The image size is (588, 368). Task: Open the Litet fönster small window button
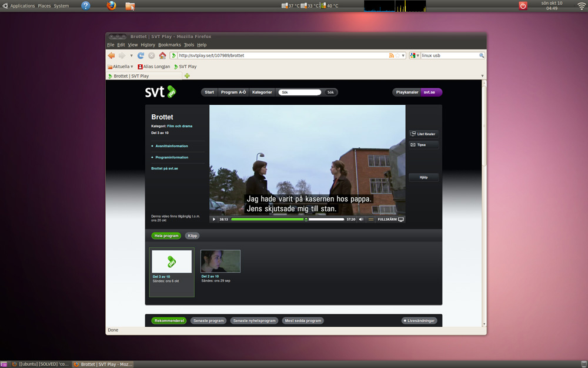(x=424, y=134)
